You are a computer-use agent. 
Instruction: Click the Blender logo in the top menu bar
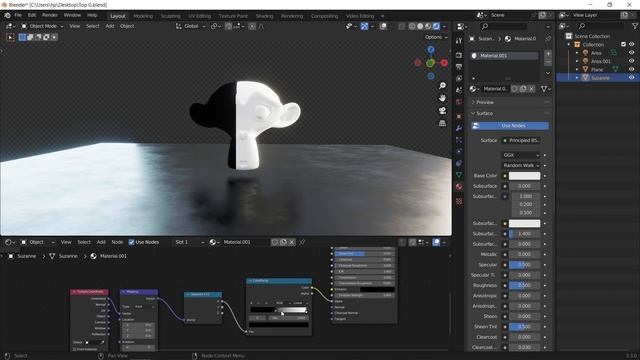(7, 15)
